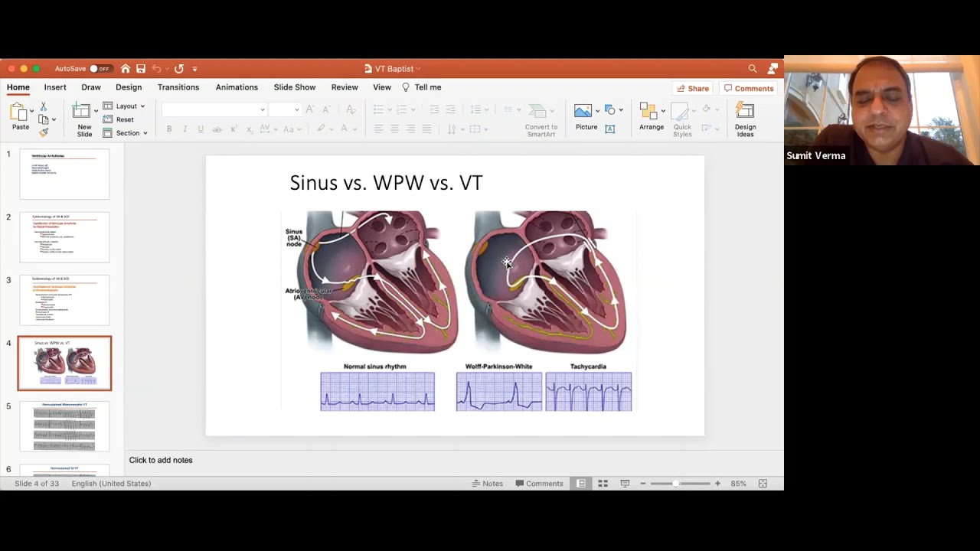Select slide 1 thumbnail

pyautogui.click(x=64, y=174)
